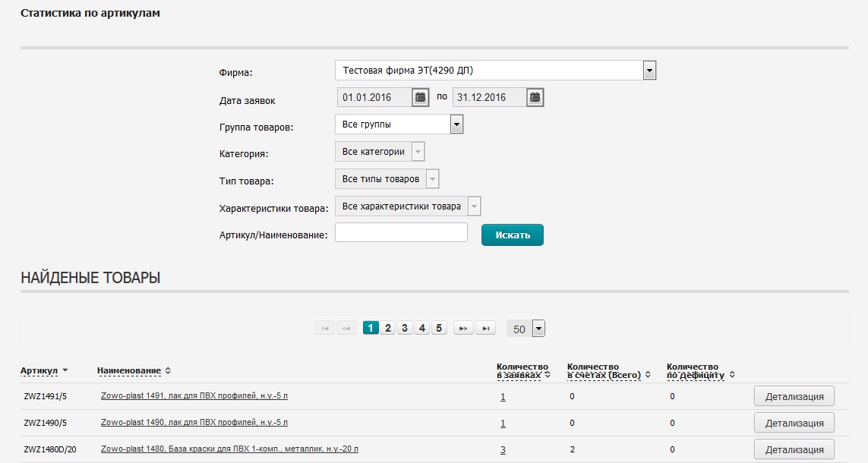The image size is (868, 463).
Task: Sort by Артикул column arrow
Action: click(x=65, y=370)
